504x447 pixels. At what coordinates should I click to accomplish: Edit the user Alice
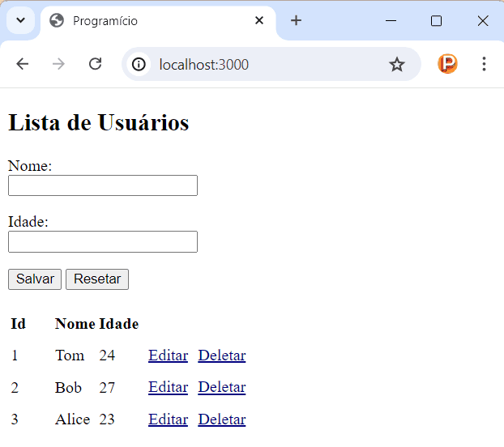168,419
